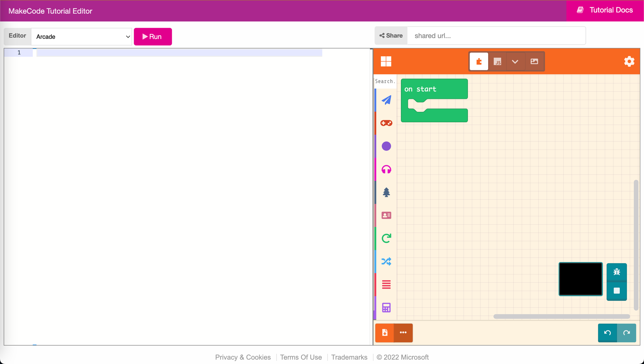
Task: Click the Share button
Action: pyautogui.click(x=391, y=36)
